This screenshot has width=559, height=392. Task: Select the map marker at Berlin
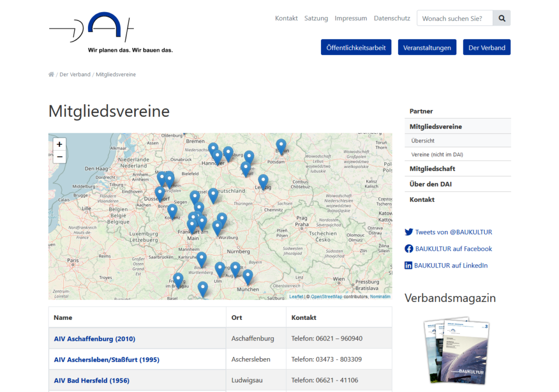pyautogui.click(x=281, y=147)
